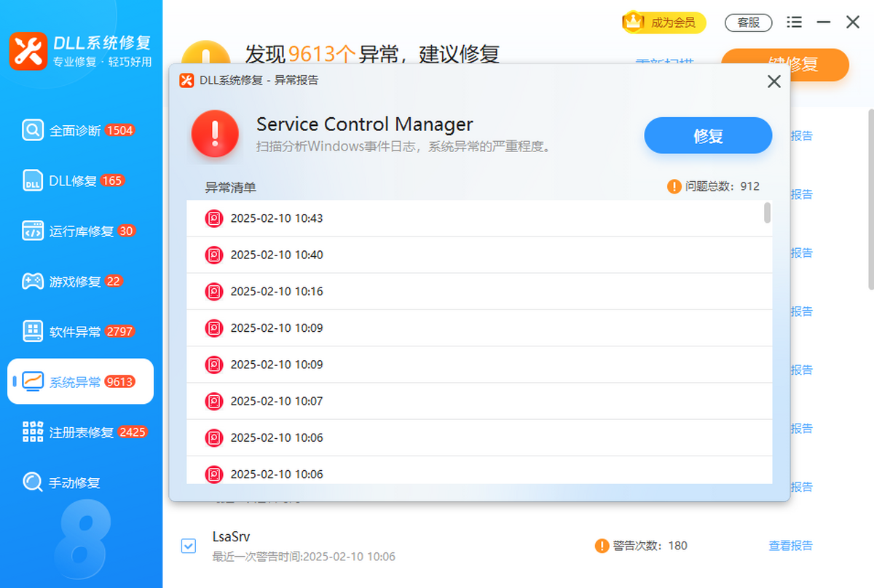The height and width of the screenshot is (588, 874).
Task: Click the DLL修复 file icon
Action: coord(33,180)
